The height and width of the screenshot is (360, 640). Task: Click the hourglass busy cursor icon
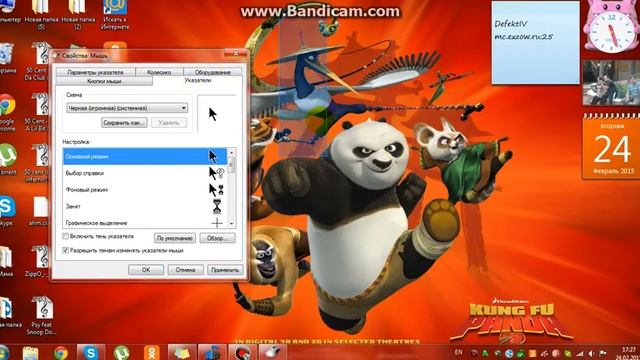pos(217,207)
